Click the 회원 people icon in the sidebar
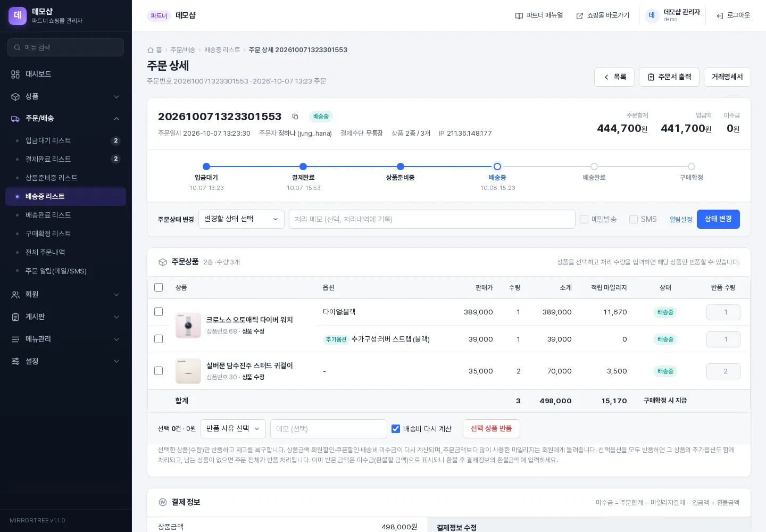Viewport: 766px width, 532px height. coord(15,295)
